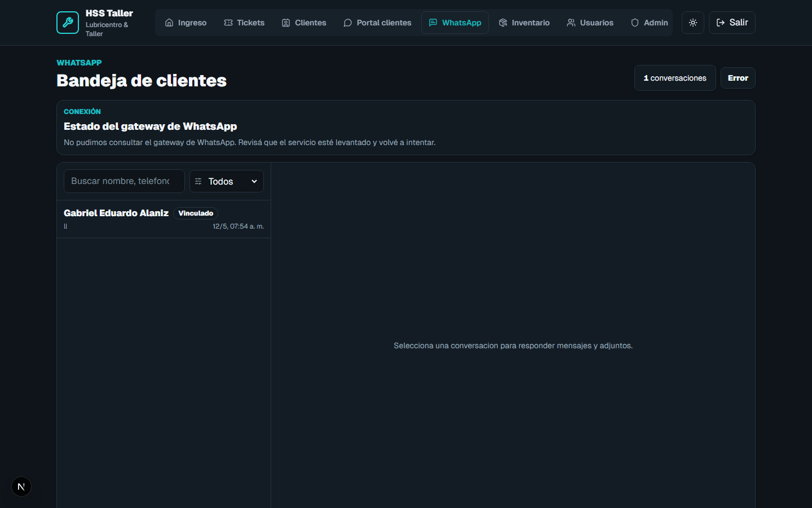Click the ticket icon beside Tickets

tap(228, 23)
